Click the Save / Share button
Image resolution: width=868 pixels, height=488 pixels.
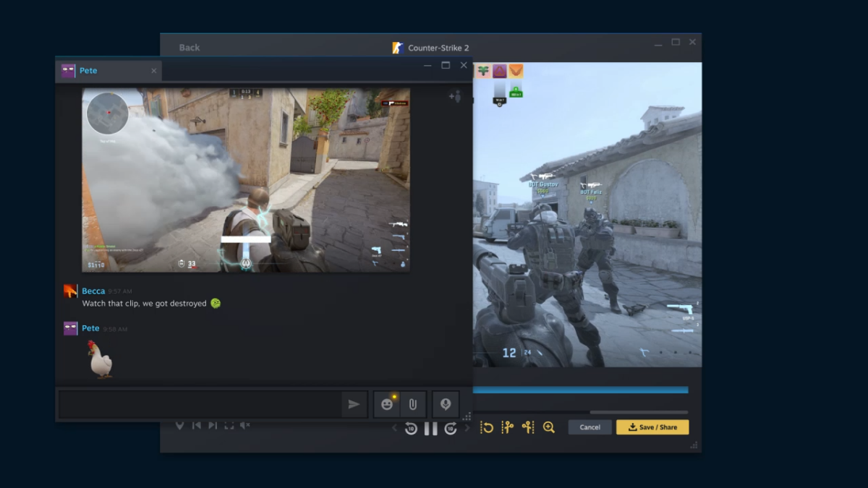(652, 427)
